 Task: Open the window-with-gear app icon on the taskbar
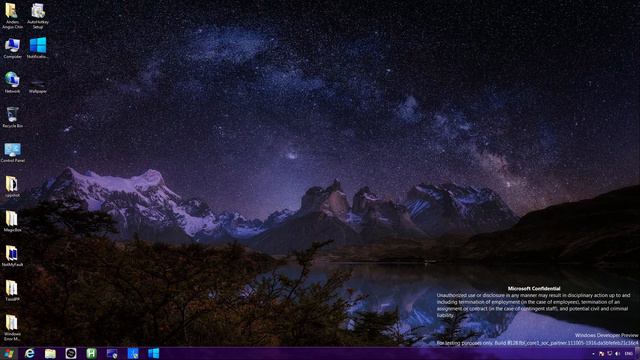(x=112, y=353)
